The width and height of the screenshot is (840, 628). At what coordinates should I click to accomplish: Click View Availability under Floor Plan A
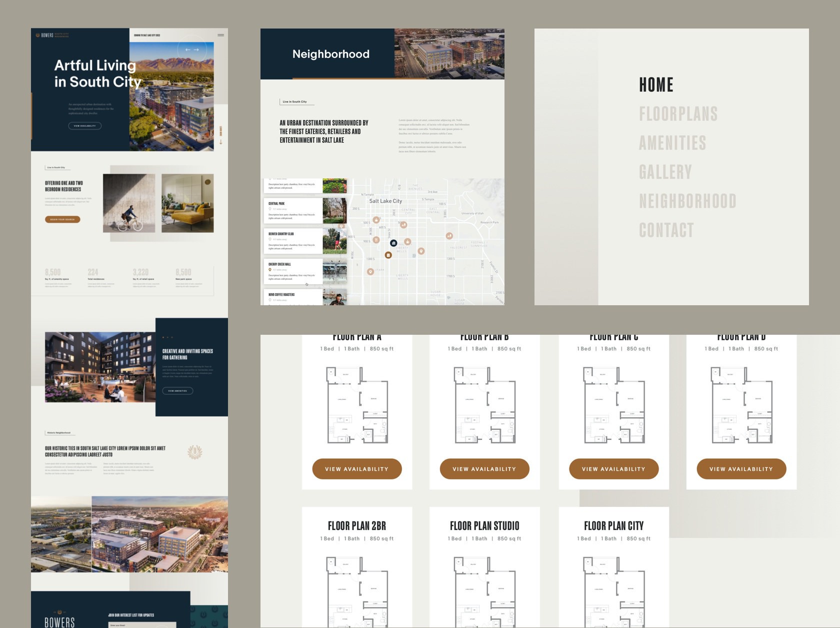pos(357,469)
